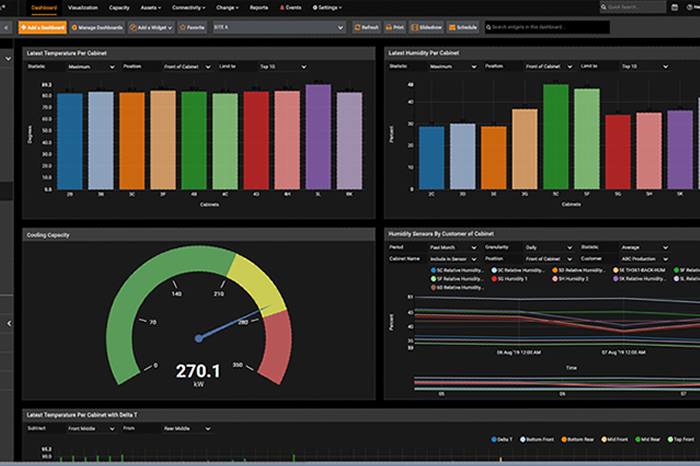Viewport: 700px width, 466px height.
Task: Click the magnifier in the Quick Search box
Action: [604, 7]
